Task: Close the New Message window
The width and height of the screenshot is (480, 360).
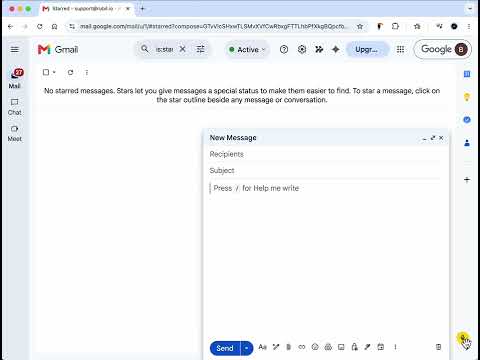Action: point(441,138)
